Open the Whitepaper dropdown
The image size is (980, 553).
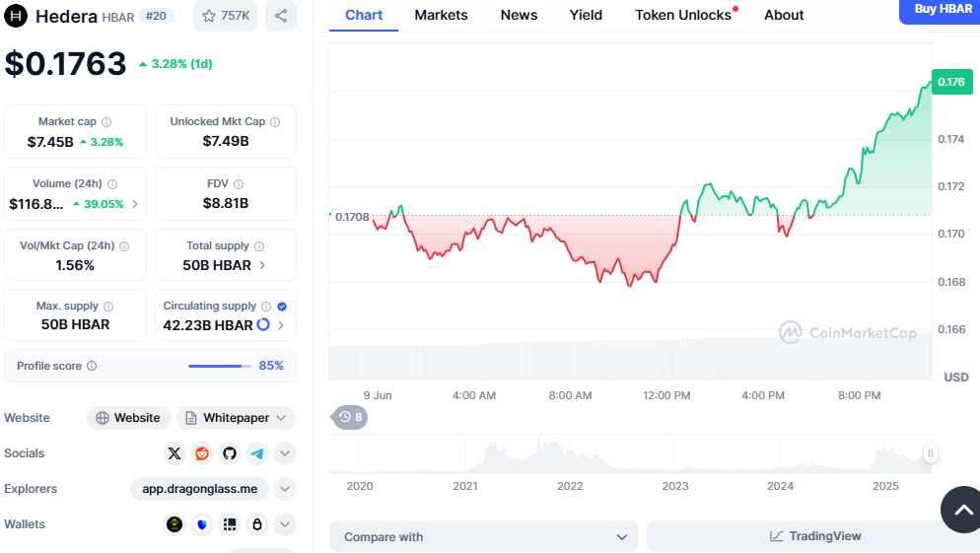coord(236,418)
